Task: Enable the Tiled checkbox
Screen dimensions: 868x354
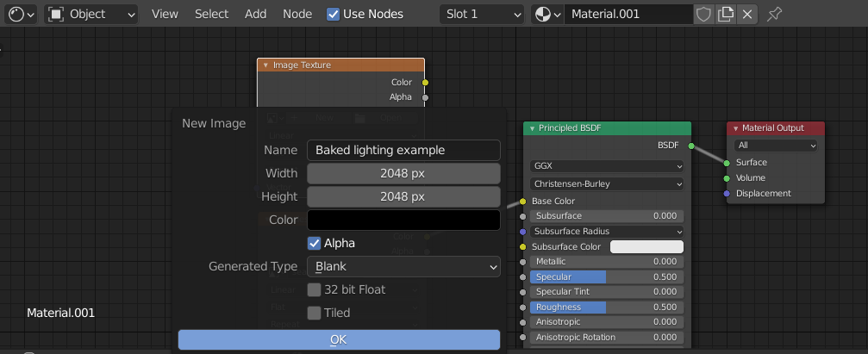Action: point(315,313)
